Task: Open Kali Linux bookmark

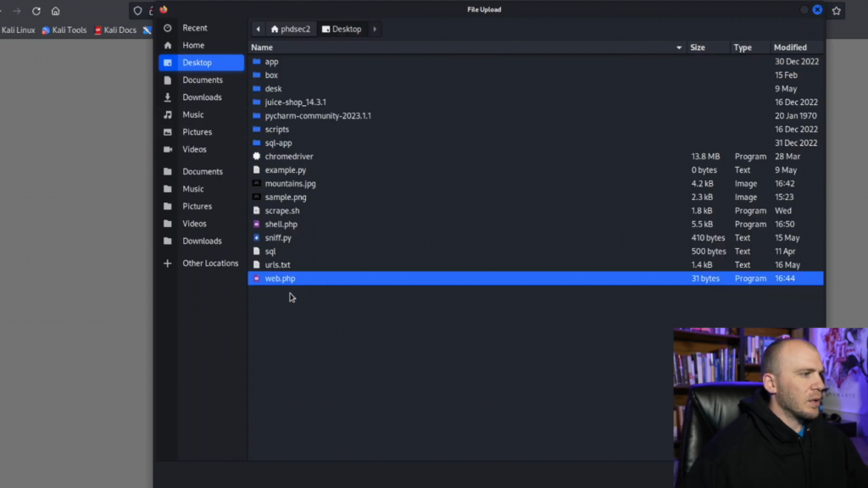Action: click(18, 30)
